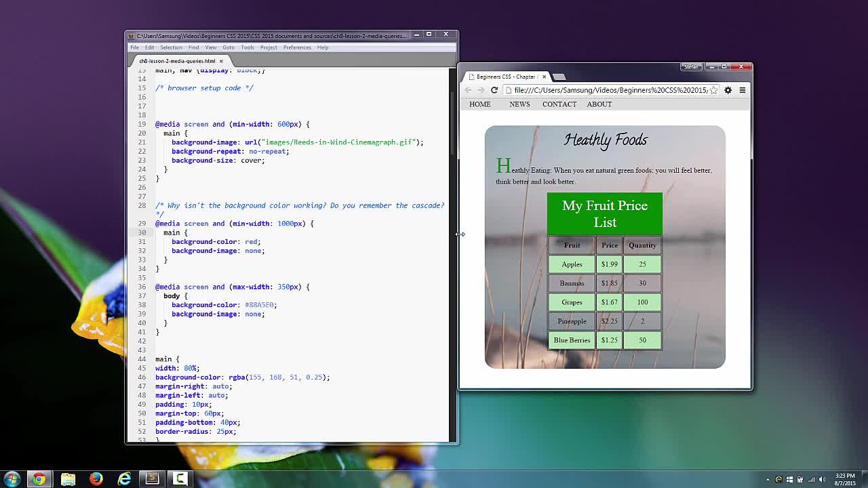
Task: Click the Apples table cell
Action: (572, 264)
